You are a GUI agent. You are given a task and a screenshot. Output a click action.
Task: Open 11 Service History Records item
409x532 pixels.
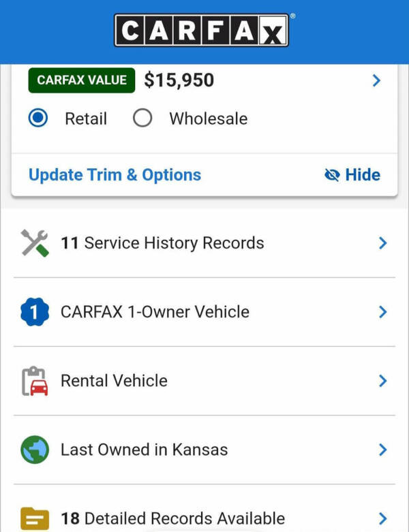pos(204,243)
